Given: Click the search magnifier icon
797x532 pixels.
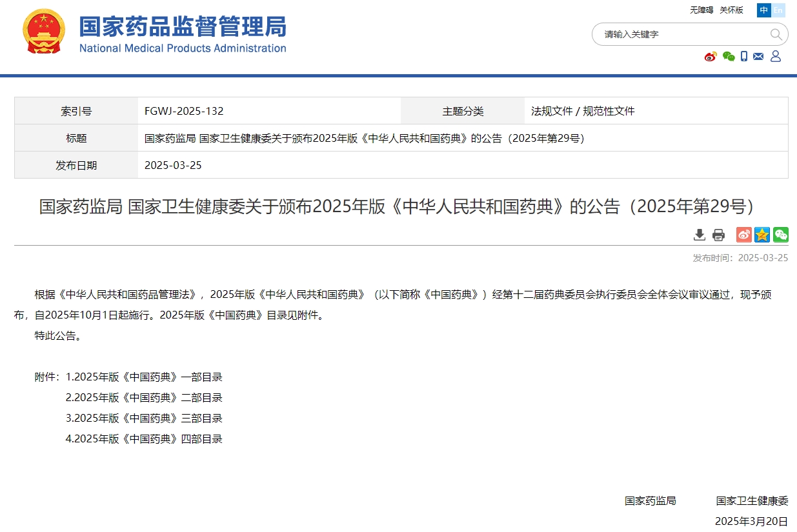Looking at the screenshot, I should pos(776,34).
